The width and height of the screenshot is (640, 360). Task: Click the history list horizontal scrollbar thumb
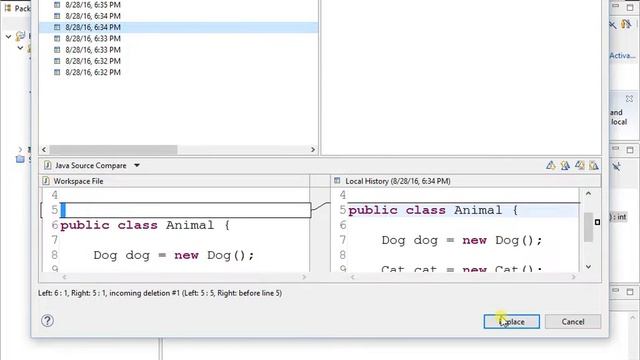[x=113, y=149]
